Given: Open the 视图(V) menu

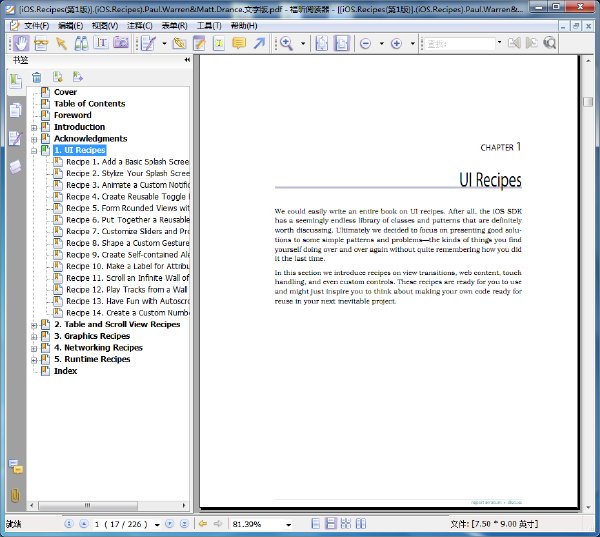Looking at the screenshot, I should click(x=105, y=26).
